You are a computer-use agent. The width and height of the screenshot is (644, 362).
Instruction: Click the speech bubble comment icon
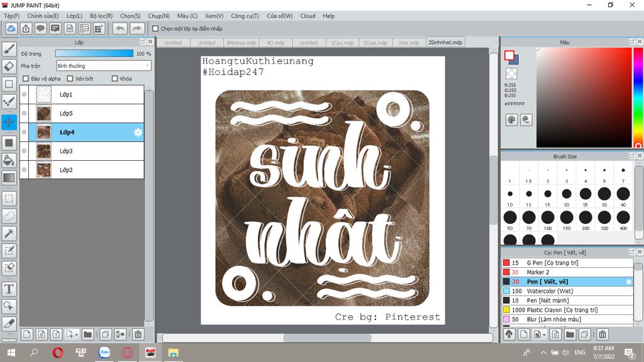pos(40,29)
